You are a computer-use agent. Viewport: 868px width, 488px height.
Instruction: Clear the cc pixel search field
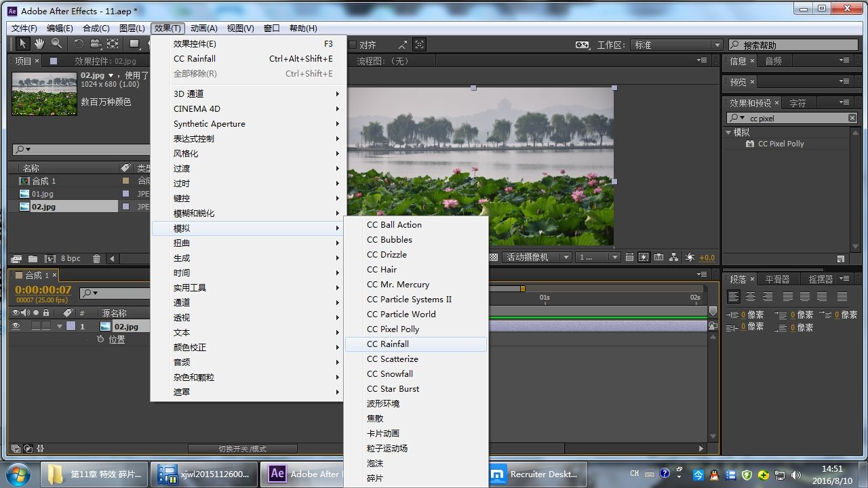pos(852,118)
